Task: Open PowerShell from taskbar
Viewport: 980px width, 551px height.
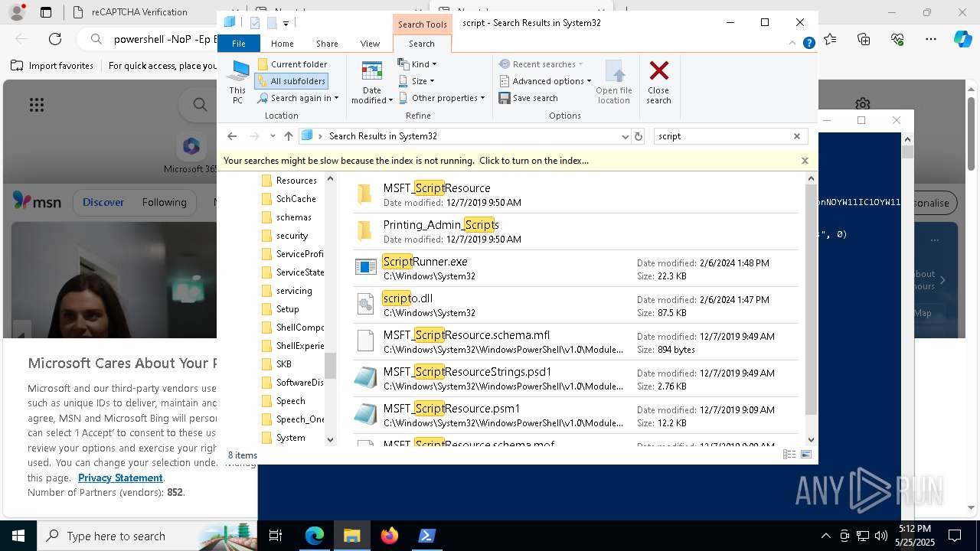Action: click(426, 536)
